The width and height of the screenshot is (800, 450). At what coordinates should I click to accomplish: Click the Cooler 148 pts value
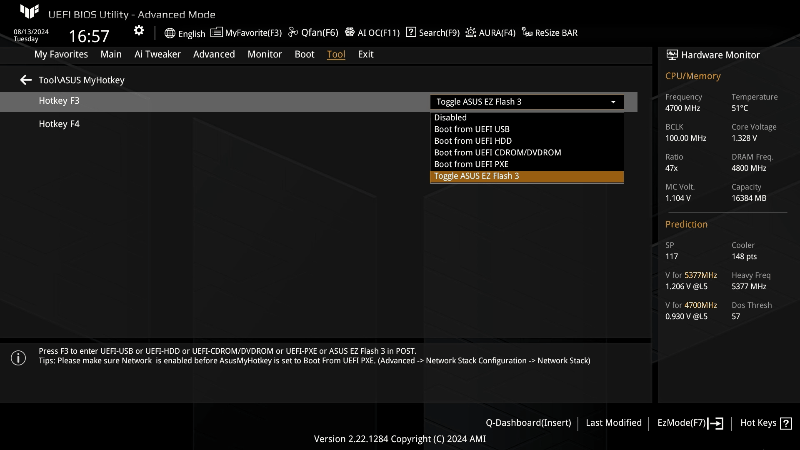click(x=744, y=257)
